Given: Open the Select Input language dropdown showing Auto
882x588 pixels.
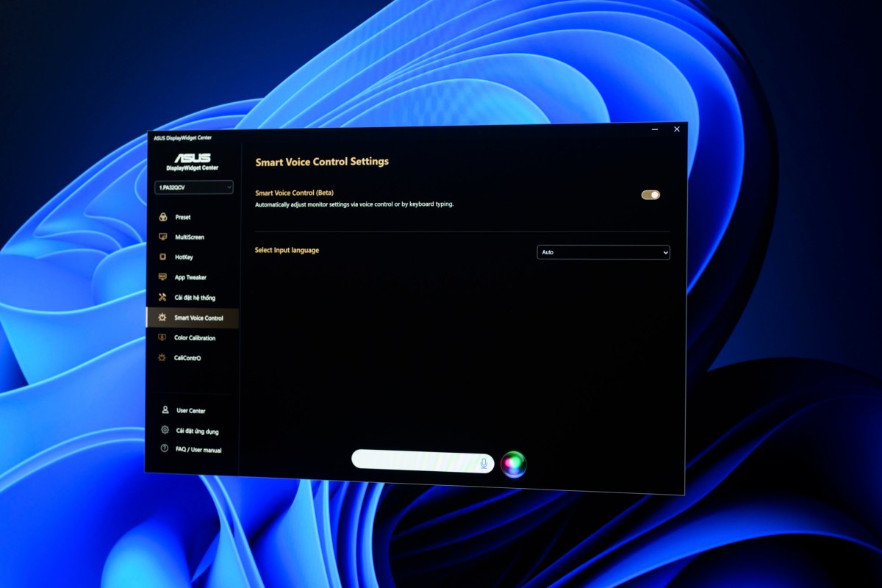Looking at the screenshot, I should tap(603, 252).
